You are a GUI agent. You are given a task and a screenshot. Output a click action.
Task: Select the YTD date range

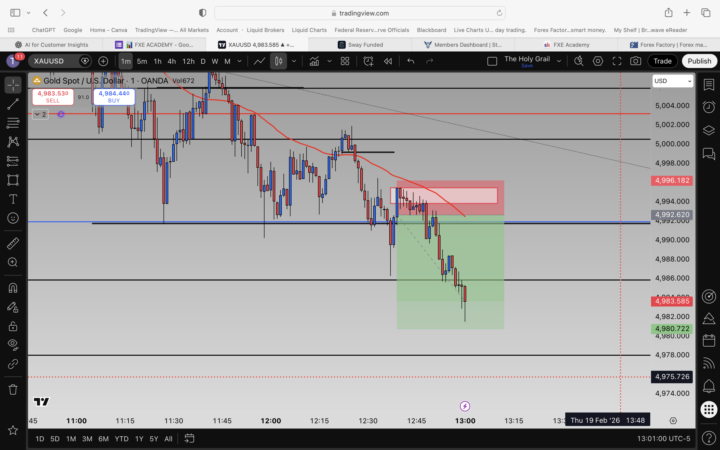[121, 439]
